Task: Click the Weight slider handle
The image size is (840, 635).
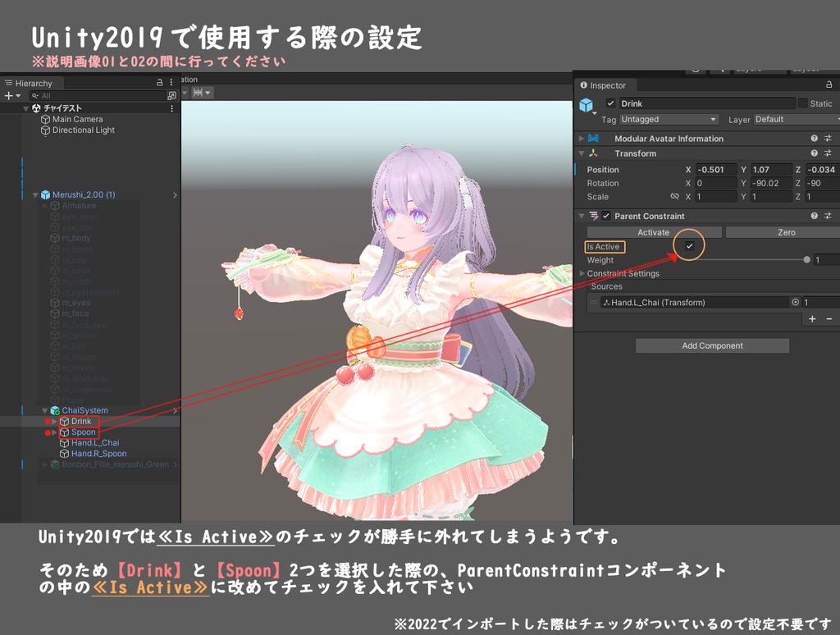Action: tap(807, 260)
